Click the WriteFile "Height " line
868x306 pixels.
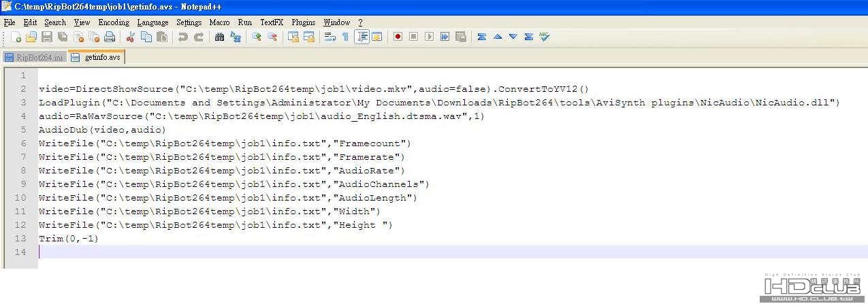216,225
